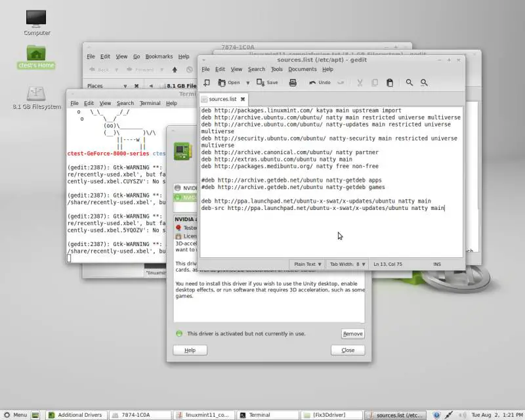The width and height of the screenshot is (525, 420).
Task: Open Find and Replace in gedit toolbar
Action: pos(424,83)
